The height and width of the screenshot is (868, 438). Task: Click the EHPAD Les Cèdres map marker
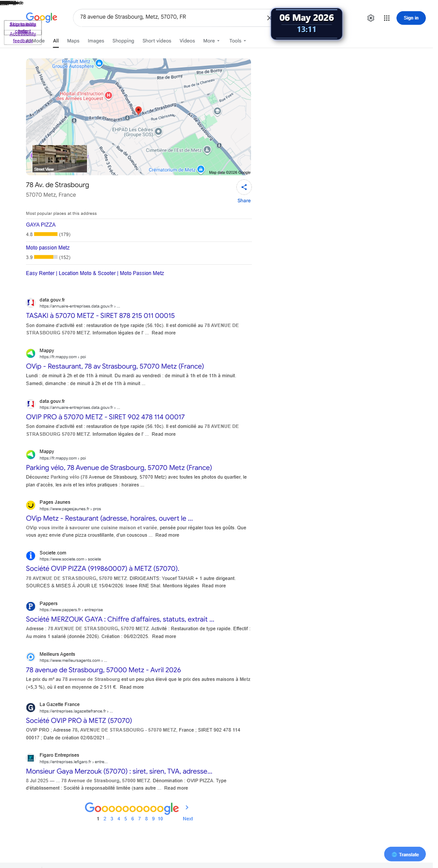point(158,131)
